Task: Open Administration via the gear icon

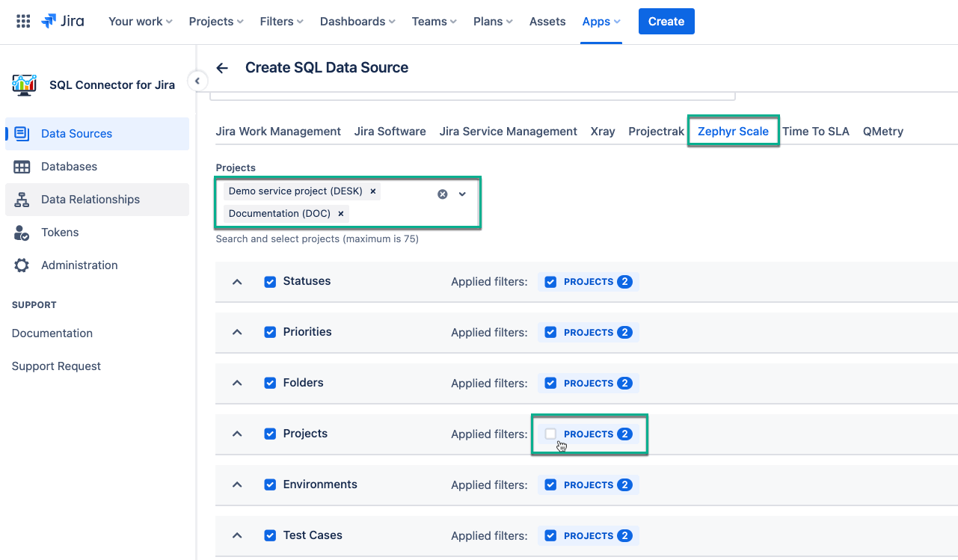Action: coord(23,265)
